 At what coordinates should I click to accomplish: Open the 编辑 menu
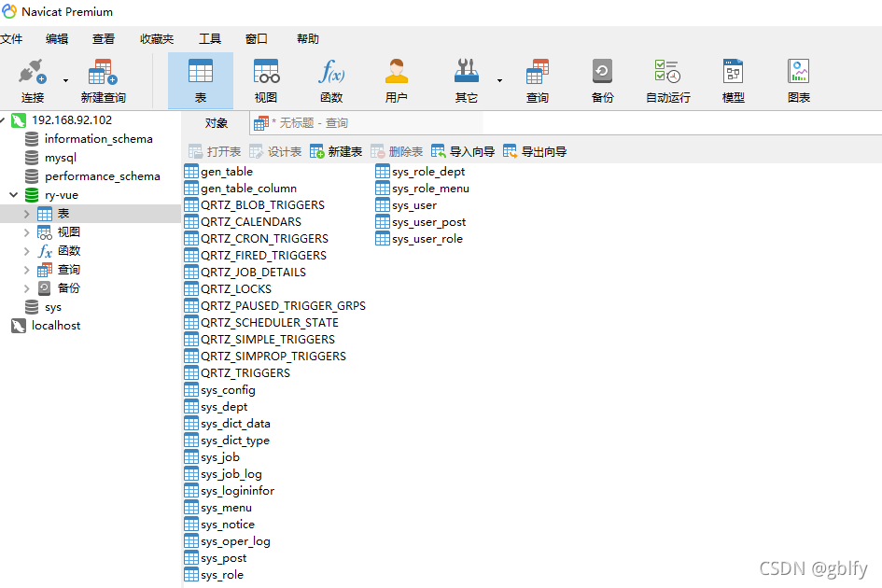point(57,39)
